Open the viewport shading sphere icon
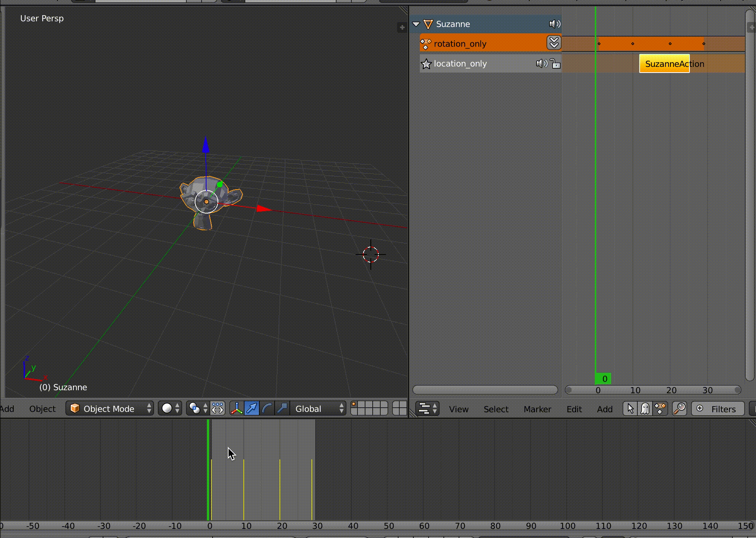The image size is (756, 538). [x=167, y=408]
